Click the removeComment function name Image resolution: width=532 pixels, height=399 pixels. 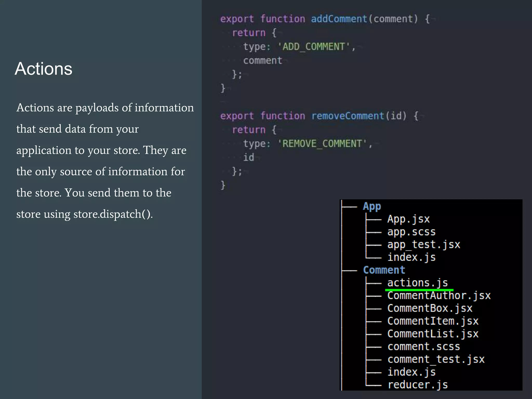tap(348, 116)
